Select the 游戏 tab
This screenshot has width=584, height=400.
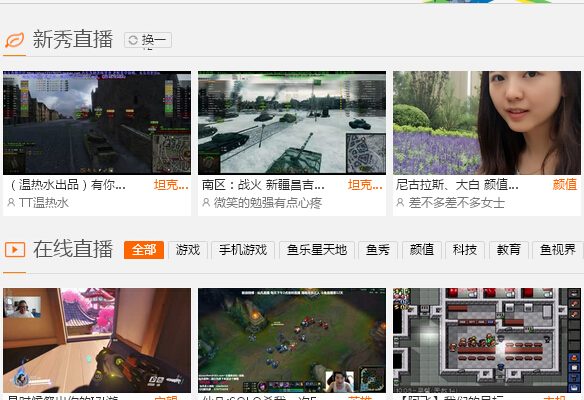188,250
